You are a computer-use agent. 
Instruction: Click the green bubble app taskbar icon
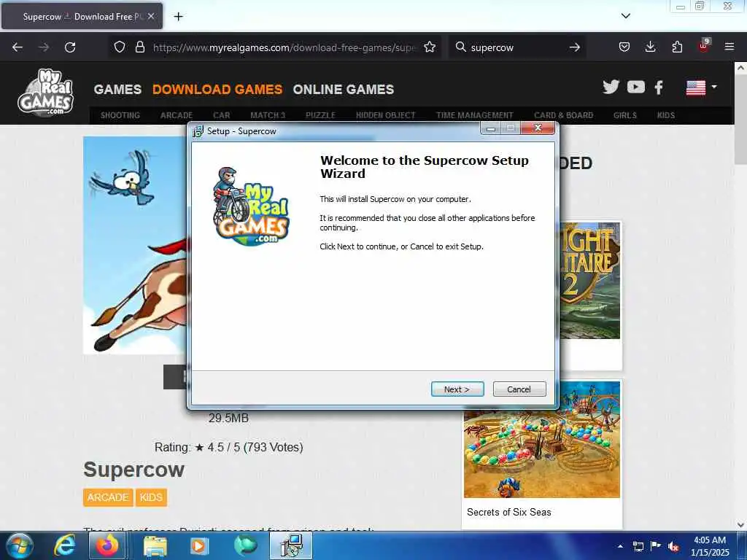tap(245, 545)
